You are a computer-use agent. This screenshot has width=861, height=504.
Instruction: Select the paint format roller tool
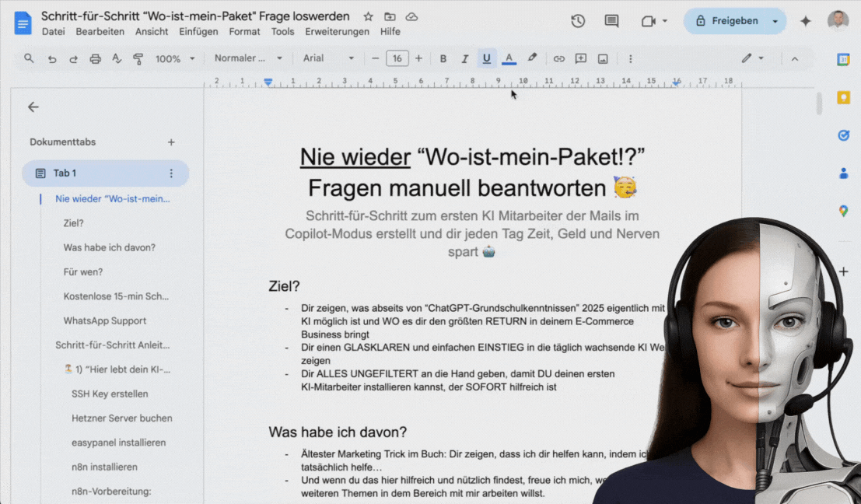click(x=138, y=58)
